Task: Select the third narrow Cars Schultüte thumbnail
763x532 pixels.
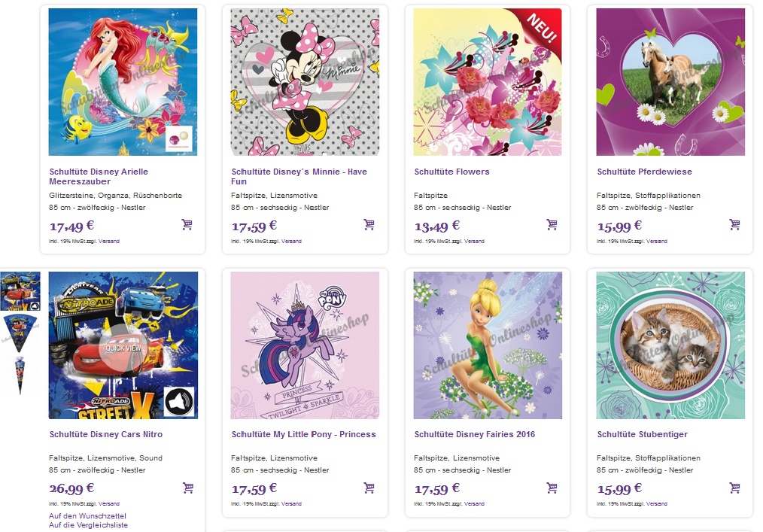Action: tap(20, 375)
